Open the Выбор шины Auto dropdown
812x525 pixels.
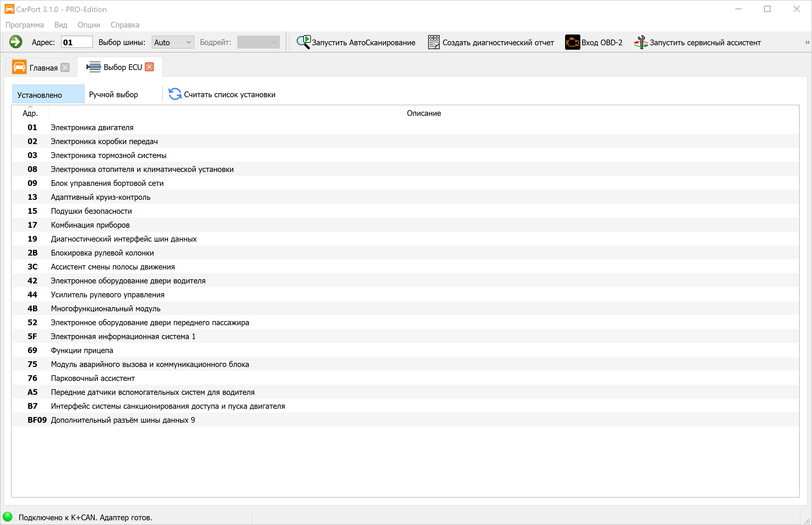(x=173, y=42)
